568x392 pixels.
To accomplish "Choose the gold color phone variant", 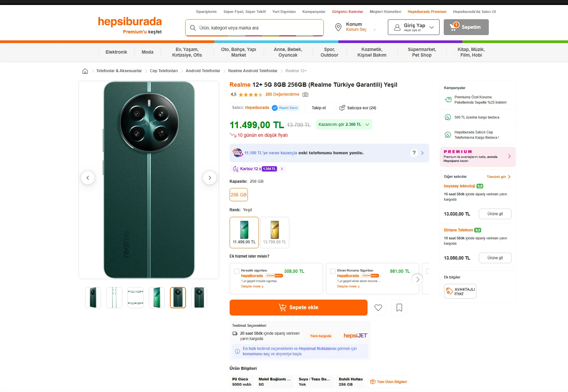I will (x=275, y=232).
